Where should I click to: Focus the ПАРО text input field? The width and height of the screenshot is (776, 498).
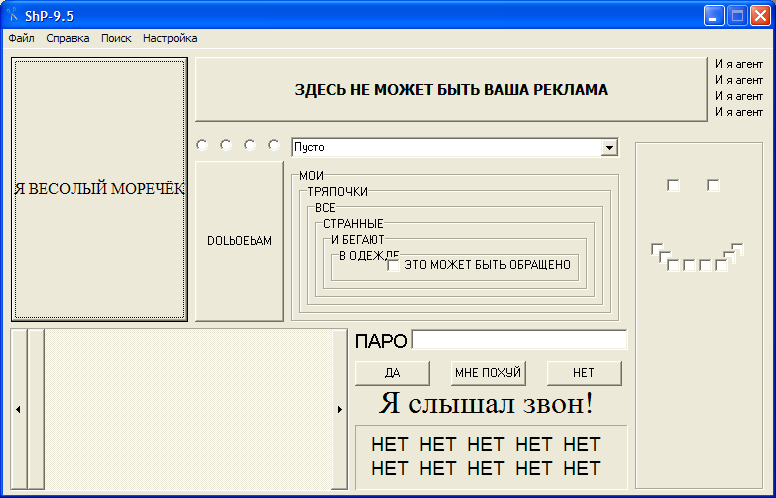519,340
